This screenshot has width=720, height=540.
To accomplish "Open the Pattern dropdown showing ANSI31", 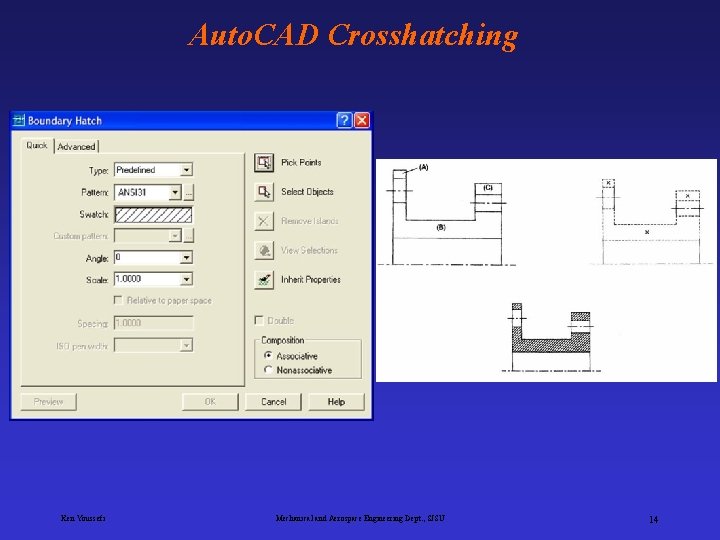I will pyautogui.click(x=175, y=192).
